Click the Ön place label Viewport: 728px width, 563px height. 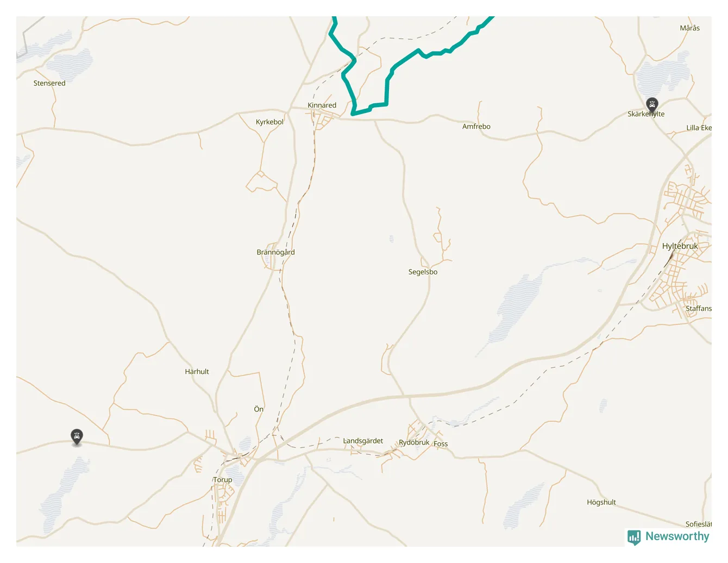click(x=259, y=409)
